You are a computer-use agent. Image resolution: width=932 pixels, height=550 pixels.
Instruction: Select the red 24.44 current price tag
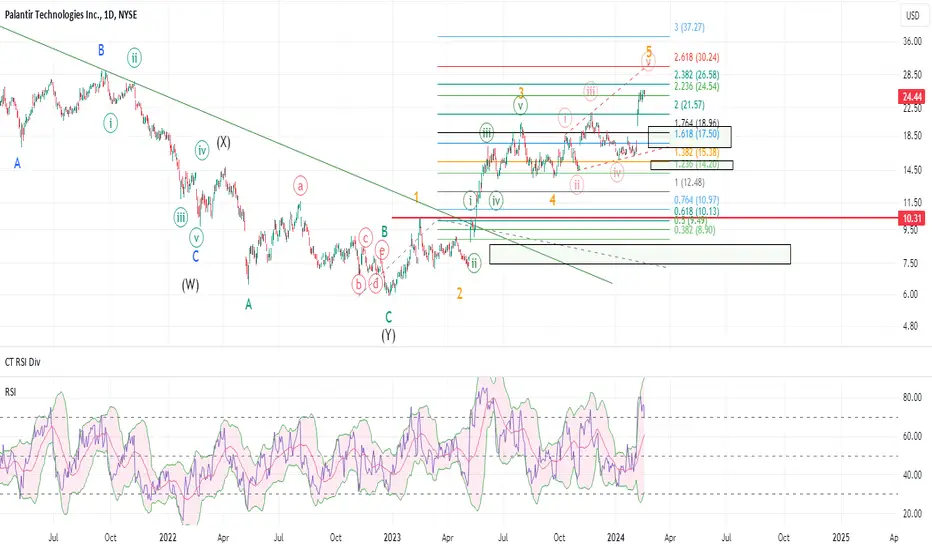click(912, 97)
